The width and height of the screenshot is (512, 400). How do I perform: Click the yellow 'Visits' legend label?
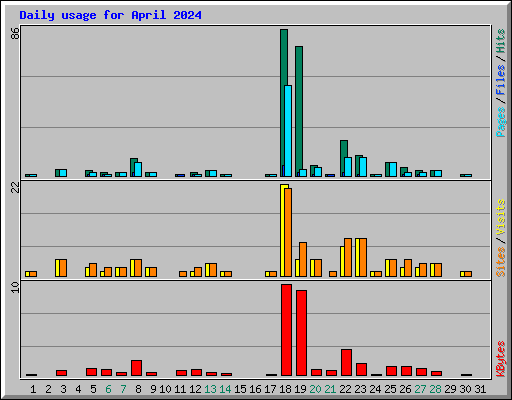coord(500,217)
